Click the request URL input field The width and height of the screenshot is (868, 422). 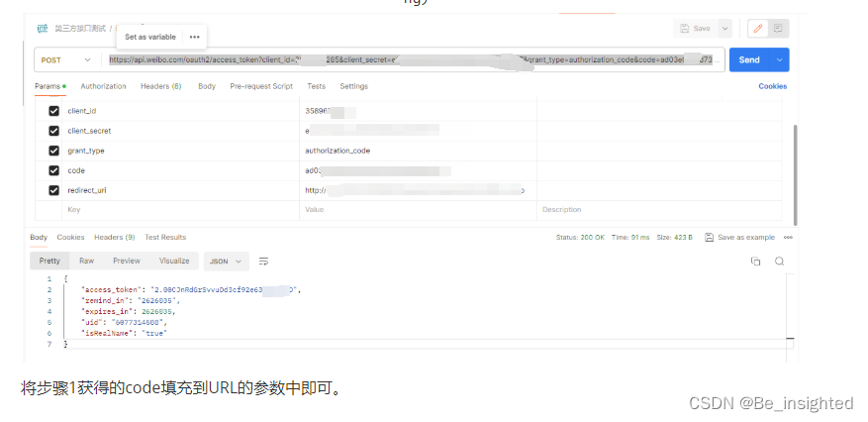(413, 59)
